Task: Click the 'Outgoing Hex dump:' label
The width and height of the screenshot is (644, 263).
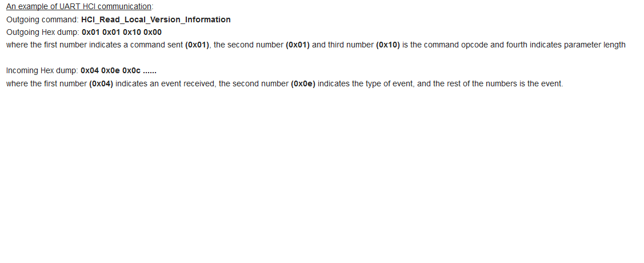Action: (42, 32)
